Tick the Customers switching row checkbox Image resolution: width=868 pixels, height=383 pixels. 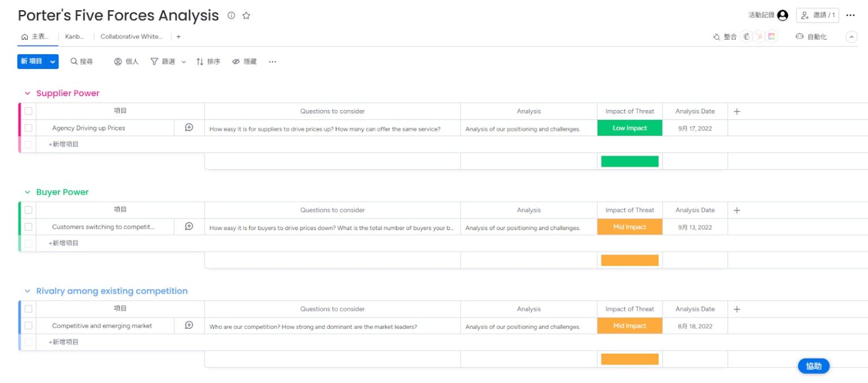point(28,227)
